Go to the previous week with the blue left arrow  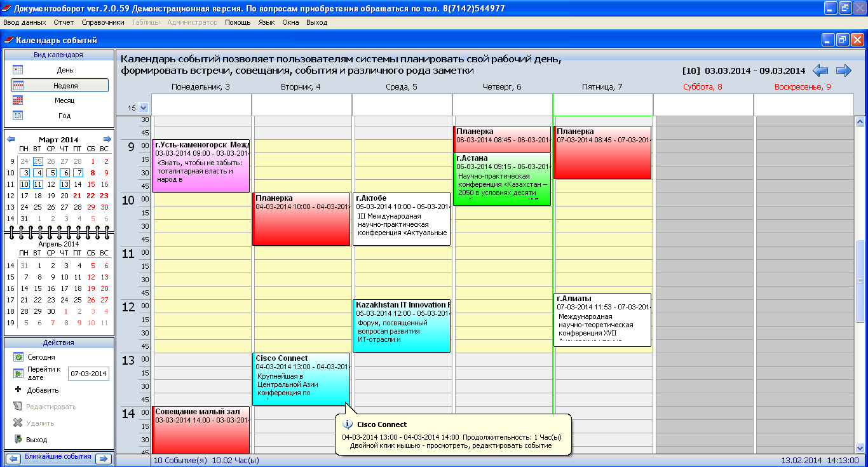[x=820, y=71]
